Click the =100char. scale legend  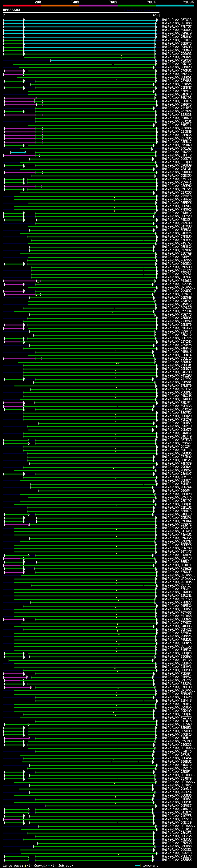pos(147,866)
